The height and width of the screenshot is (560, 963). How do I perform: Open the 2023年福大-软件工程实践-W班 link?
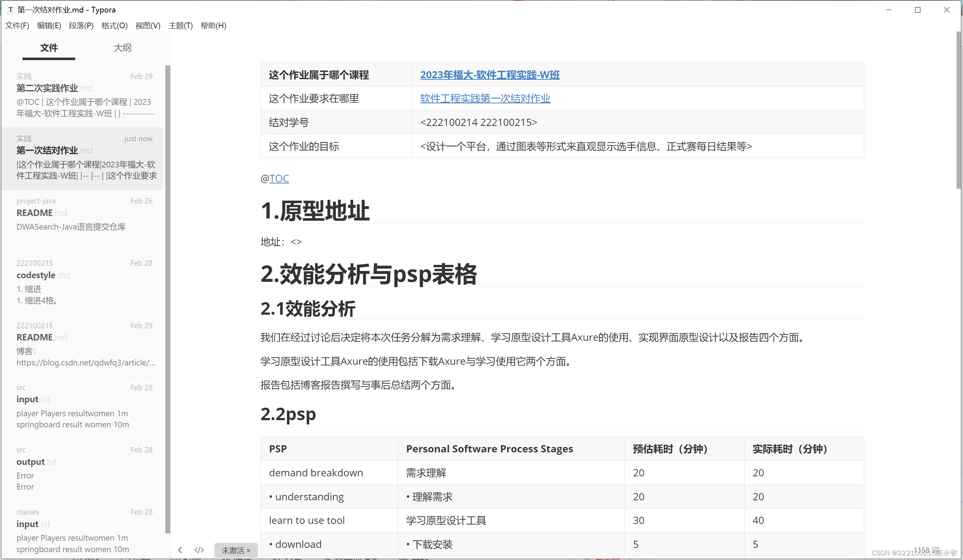coord(490,75)
